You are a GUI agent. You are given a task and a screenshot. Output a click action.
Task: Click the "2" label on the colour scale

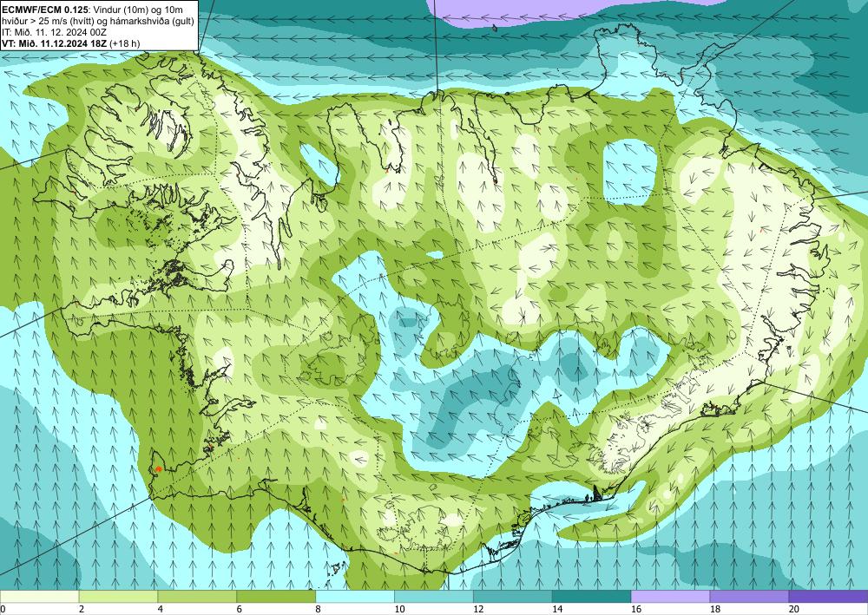(82, 609)
